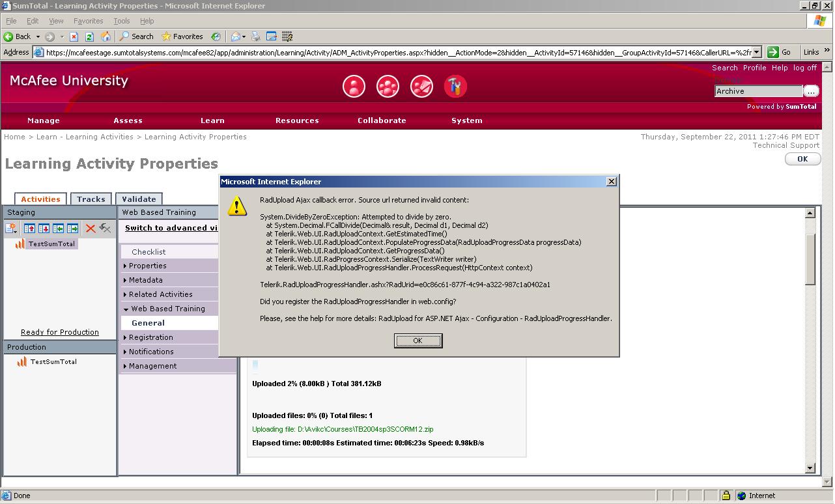Screen dimensions: 835x504
Task: Open the administrator tools icon in header
Action: (455, 86)
